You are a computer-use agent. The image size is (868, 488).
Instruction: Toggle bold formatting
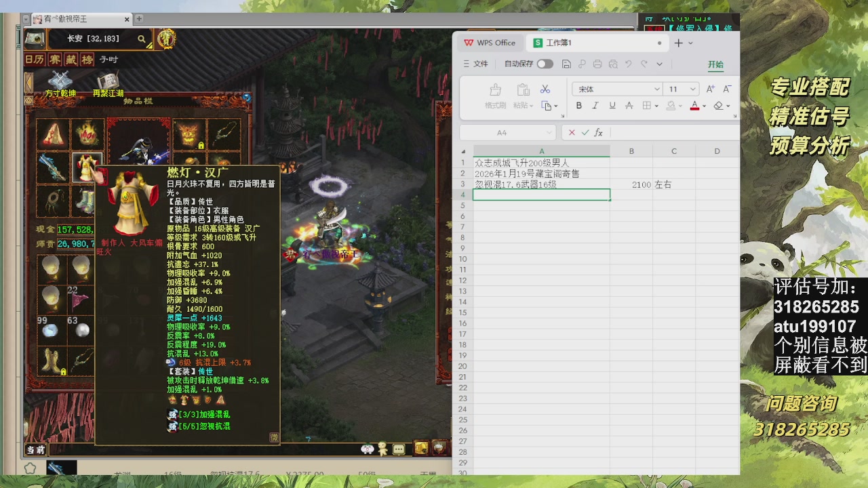(x=578, y=106)
